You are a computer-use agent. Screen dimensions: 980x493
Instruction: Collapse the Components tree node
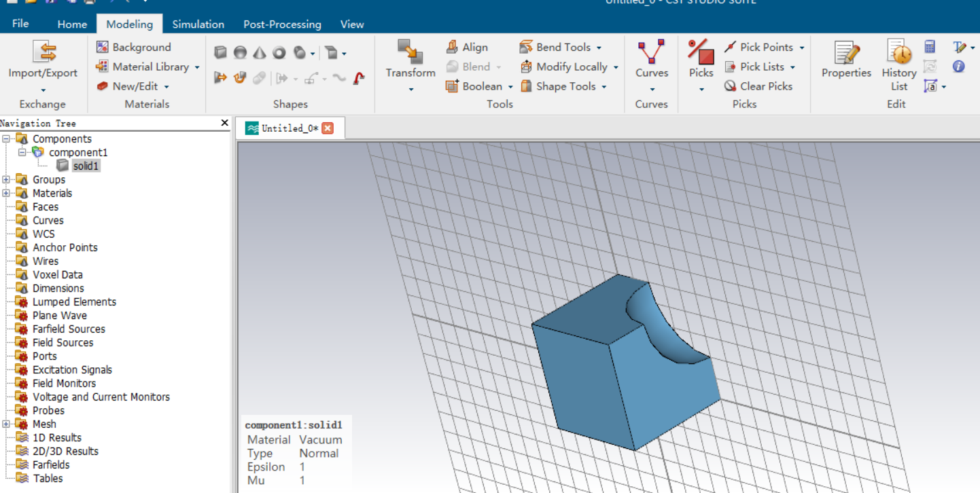coord(6,139)
